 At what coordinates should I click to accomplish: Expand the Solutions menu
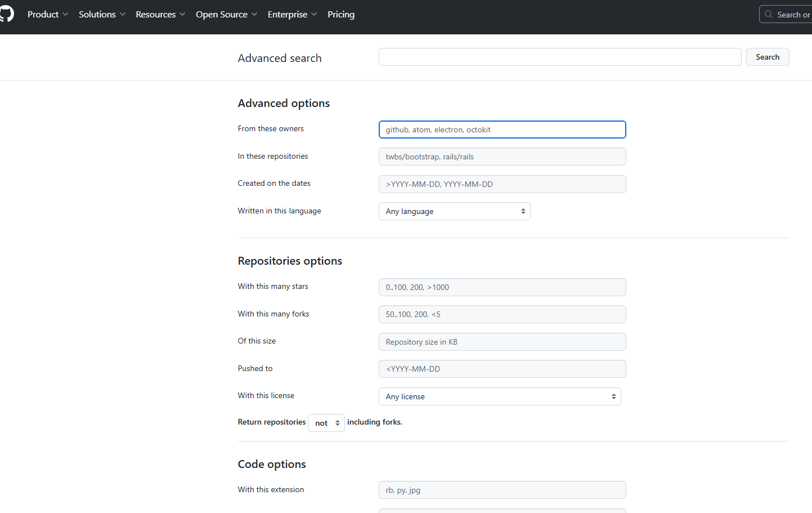pyautogui.click(x=102, y=15)
